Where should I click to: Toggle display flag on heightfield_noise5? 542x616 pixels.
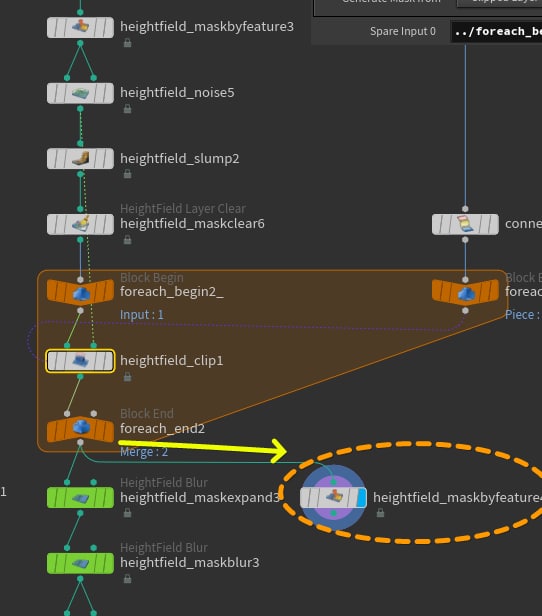108,93
